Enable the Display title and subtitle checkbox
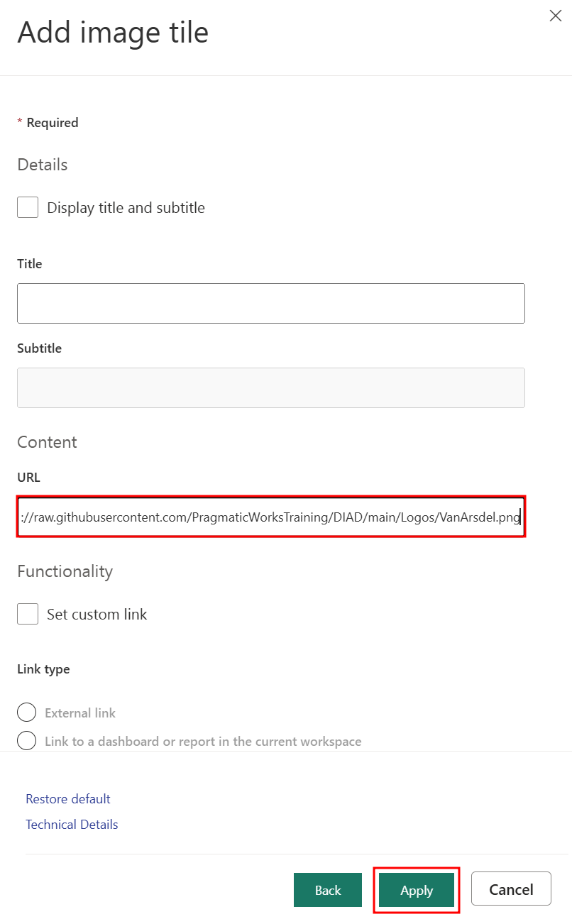The width and height of the screenshot is (572, 924). click(x=28, y=208)
